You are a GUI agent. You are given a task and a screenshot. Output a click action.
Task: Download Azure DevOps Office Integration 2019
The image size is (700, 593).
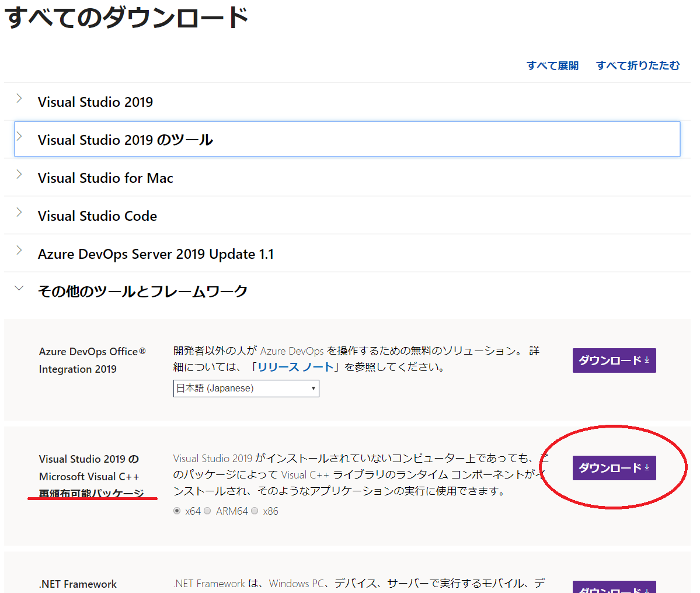click(614, 360)
